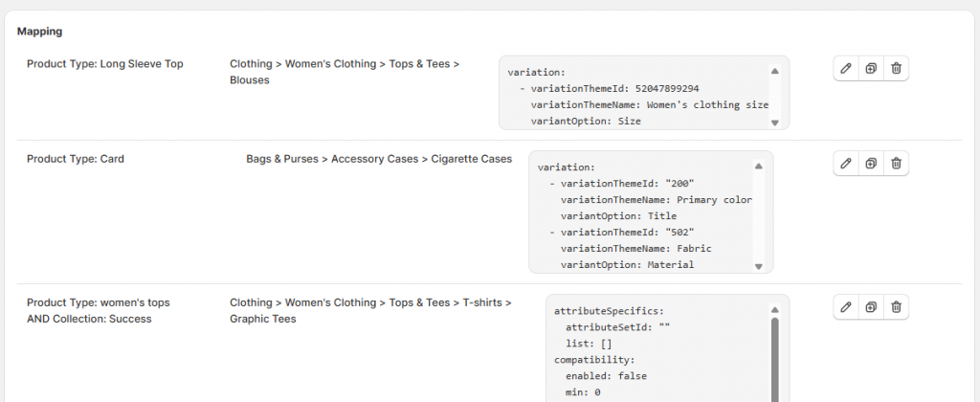Delete the Card product type mapping
This screenshot has height=402, width=980.
coord(896,163)
